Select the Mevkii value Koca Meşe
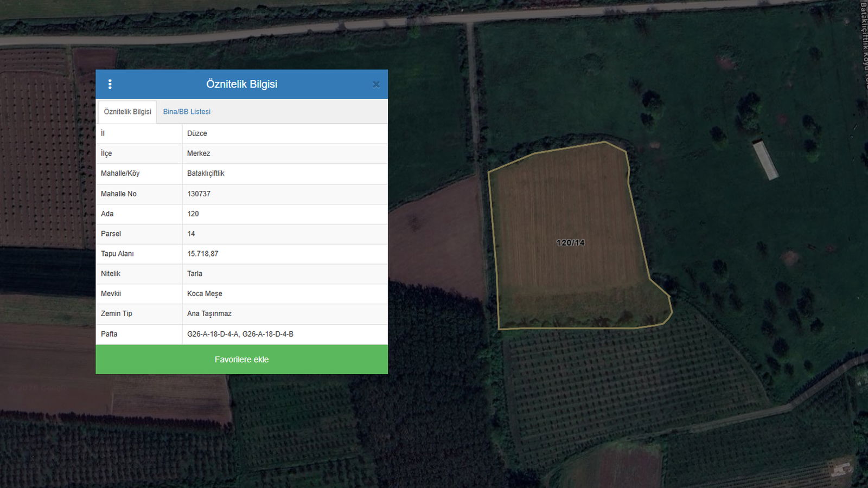The image size is (868, 488). pyautogui.click(x=205, y=294)
